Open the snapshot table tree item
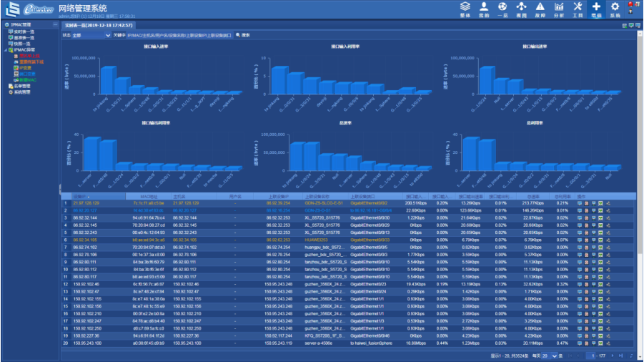The image size is (644, 362). pos(19,44)
